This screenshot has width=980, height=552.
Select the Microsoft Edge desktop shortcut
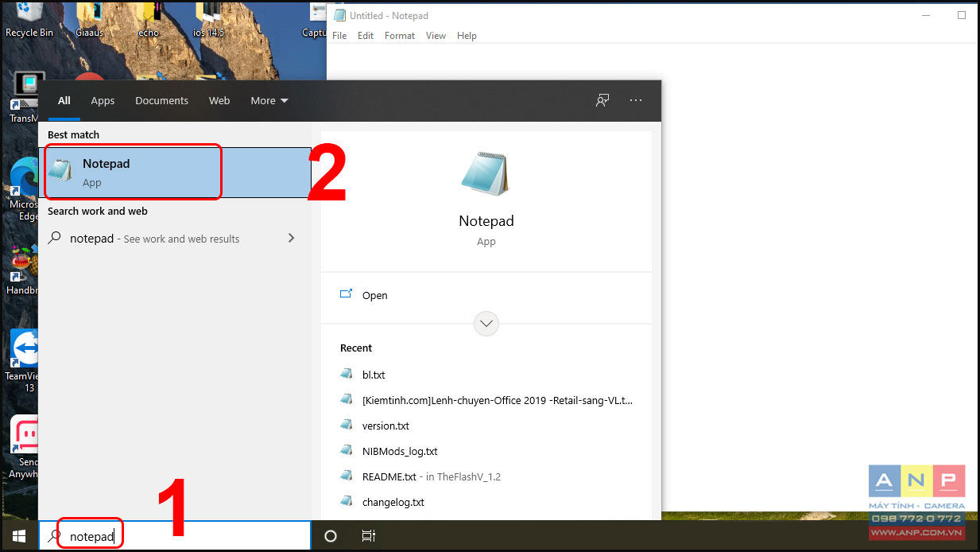(x=23, y=189)
